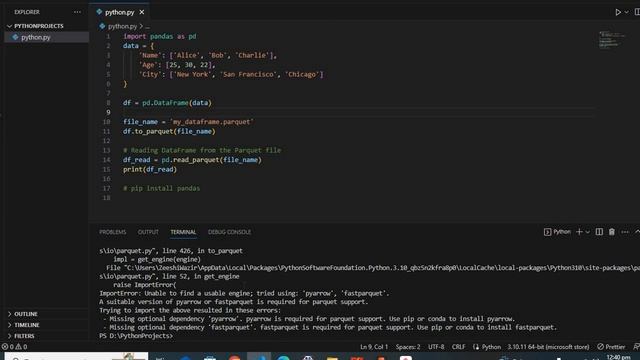Click the '# pip install pandas' comment
The width and height of the screenshot is (640, 360).
click(162, 188)
